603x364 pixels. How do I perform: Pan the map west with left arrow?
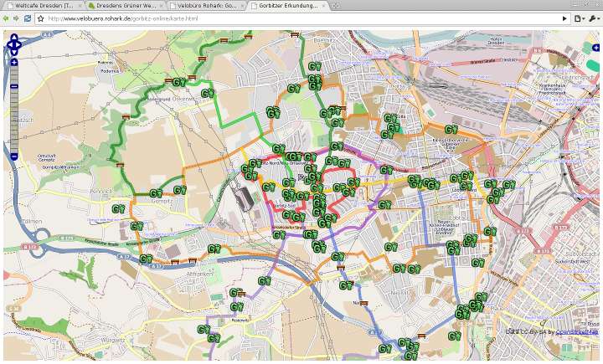click(x=8, y=46)
